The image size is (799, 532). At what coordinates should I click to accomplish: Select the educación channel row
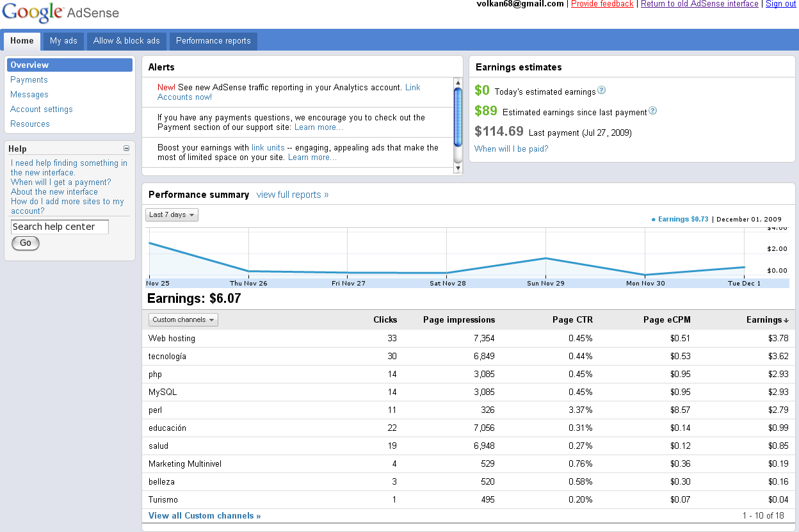[469, 428]
